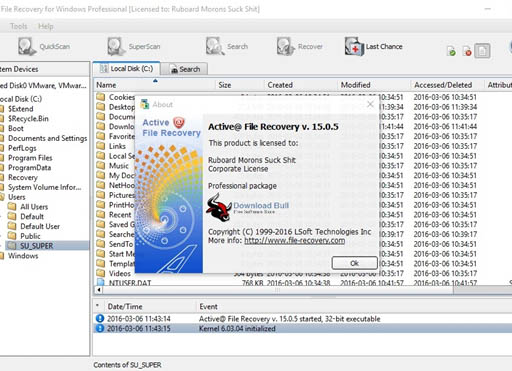Click the Videos folder icon in list
The width and height of the screenshot is (512, 371).
click(101, 273)
